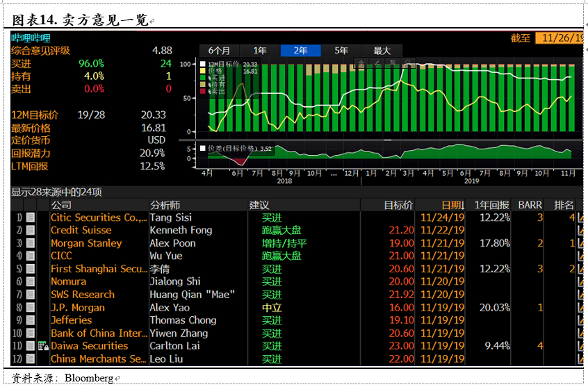Open the report icon for SWS Research
Viewport: 588px width, 387px height.
tap(31, 295)
